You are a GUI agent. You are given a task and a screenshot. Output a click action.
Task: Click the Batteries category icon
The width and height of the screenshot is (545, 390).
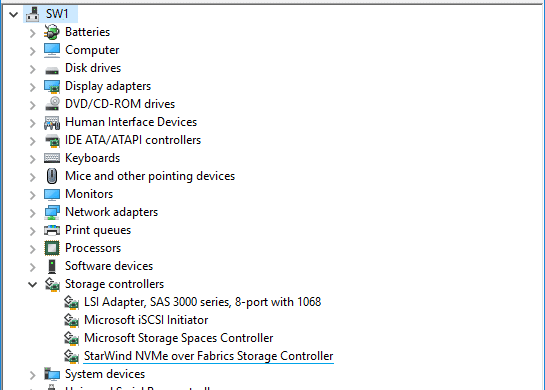tap(52, 32)
